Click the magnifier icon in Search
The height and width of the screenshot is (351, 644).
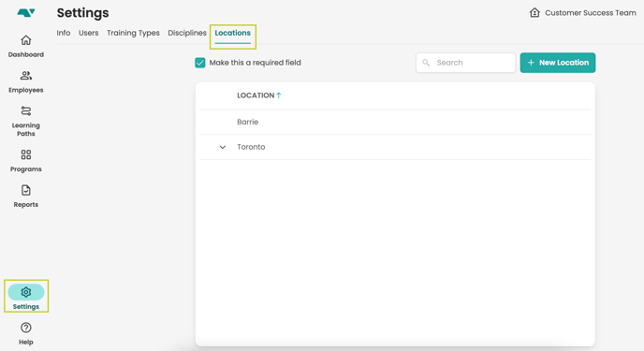click(426, 63)
